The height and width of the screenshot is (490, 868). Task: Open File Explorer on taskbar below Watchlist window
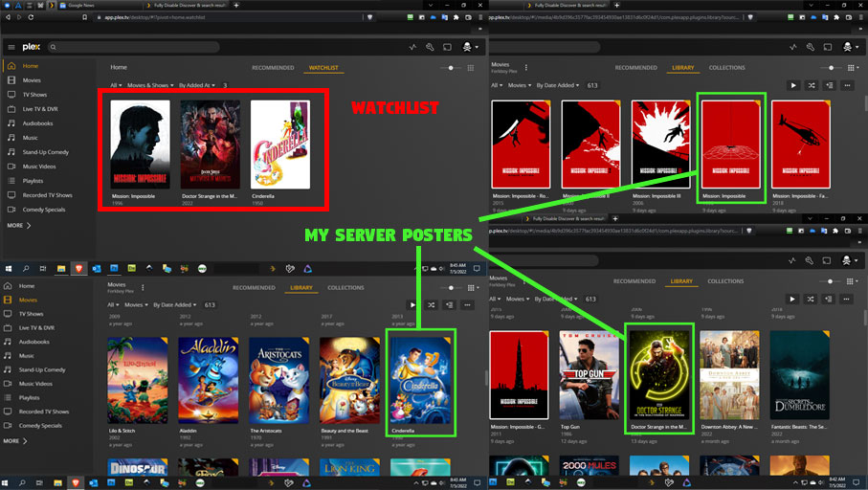(x=61, y=269)
